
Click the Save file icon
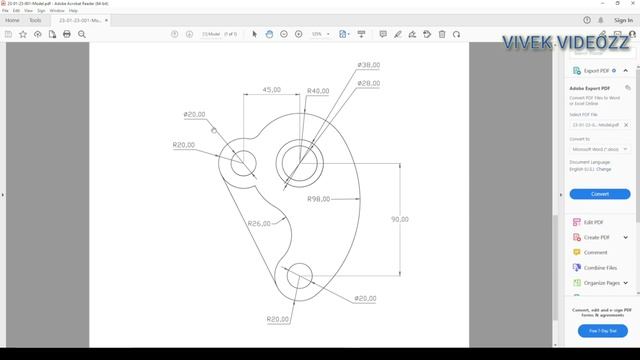coord(8,34)
